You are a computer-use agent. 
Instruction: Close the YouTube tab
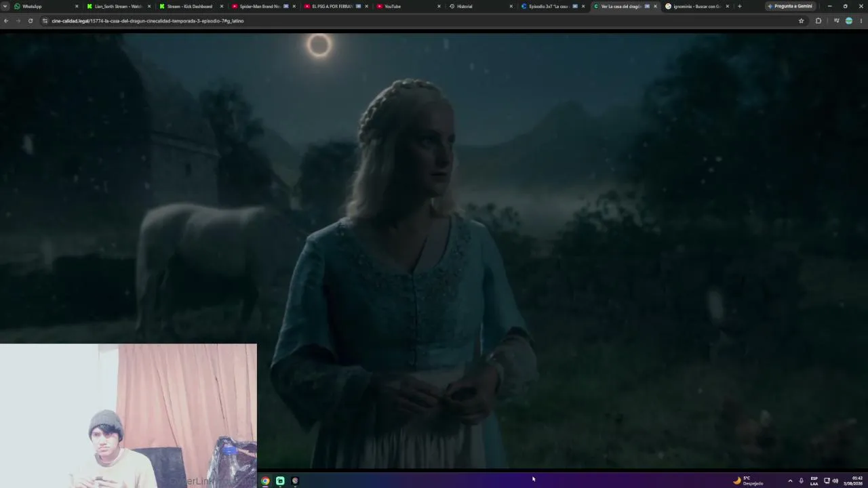pyautogui.click(x=439, y=6)
